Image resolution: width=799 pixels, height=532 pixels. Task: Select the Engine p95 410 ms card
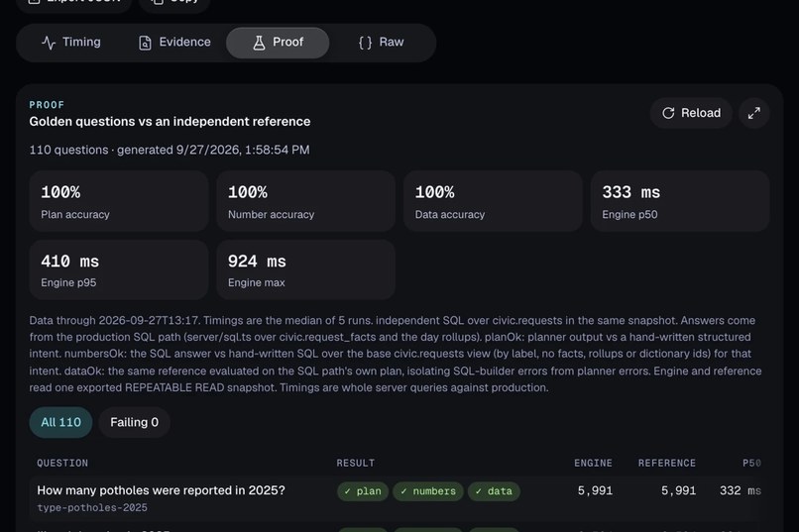pyautogui.click(x=119, y=269)
